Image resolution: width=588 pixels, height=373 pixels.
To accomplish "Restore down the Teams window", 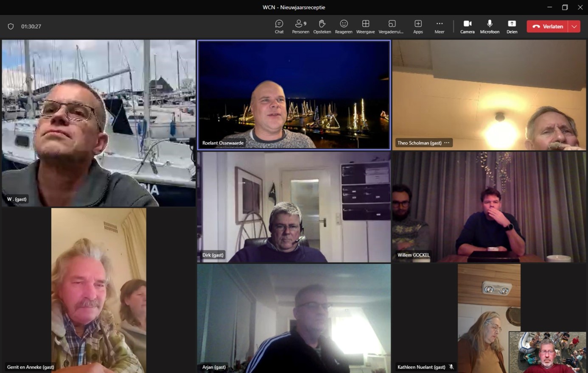I will (x=565, y=7).
